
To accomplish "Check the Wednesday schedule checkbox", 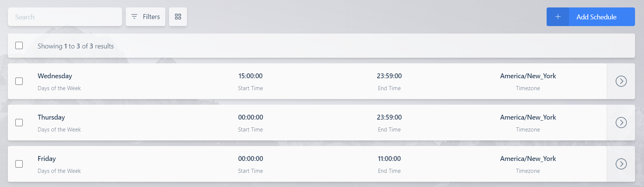I will pos(19,81).
